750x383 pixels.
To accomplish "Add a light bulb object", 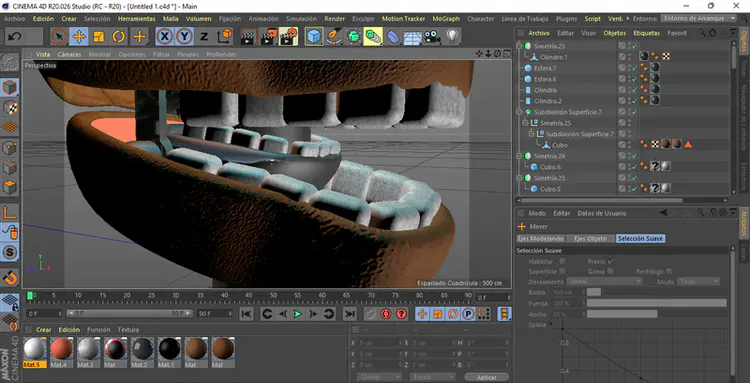I will click(452, 36).
